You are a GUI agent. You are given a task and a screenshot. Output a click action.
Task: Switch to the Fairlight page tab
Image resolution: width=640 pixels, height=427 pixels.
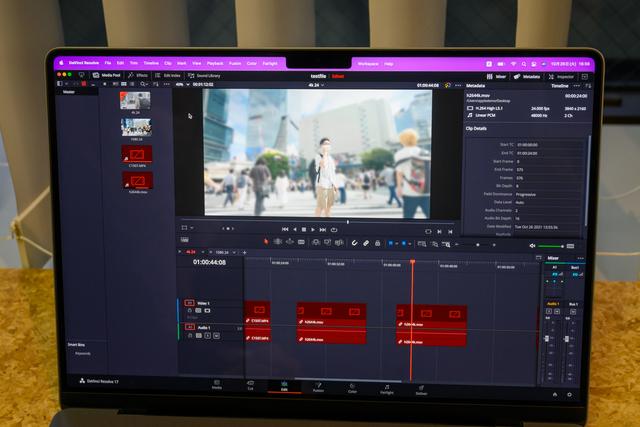pyautogui.click(x=387, y=389)
